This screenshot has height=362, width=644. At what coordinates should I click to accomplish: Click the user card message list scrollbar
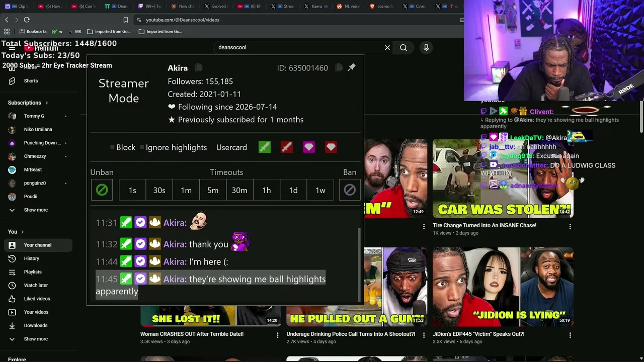(359, 264)
